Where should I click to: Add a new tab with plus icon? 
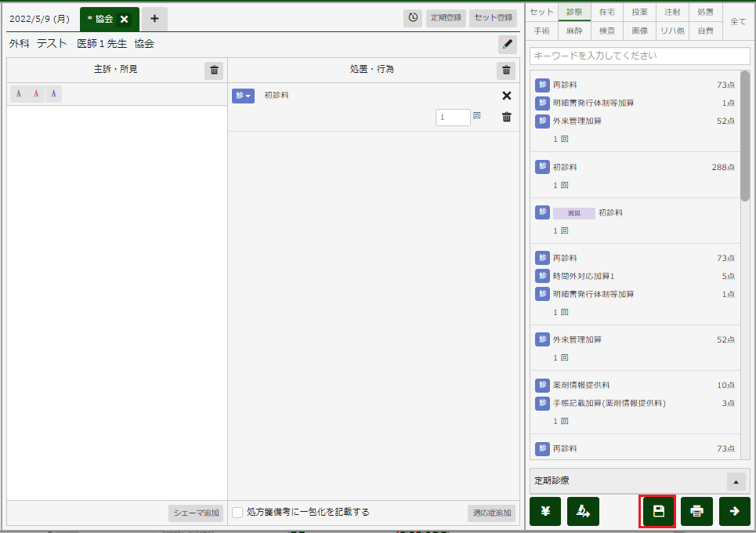[x=154, y=19]
